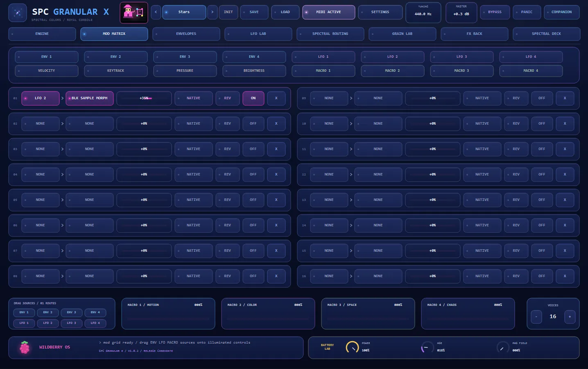Toggle REV on slot 10
This screenshot has height=369, width=588.
coord(516,124)
